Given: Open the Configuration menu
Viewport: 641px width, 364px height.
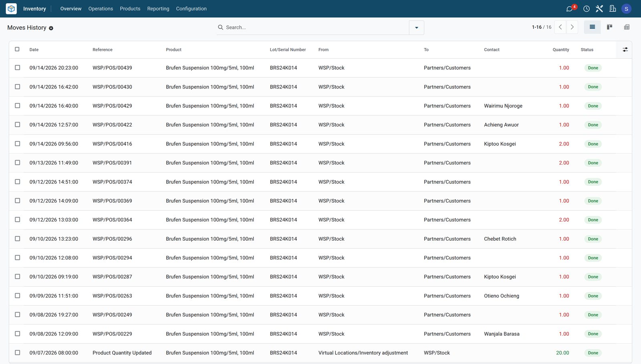Looking at the screenshot, I should [x=191, y=8].
